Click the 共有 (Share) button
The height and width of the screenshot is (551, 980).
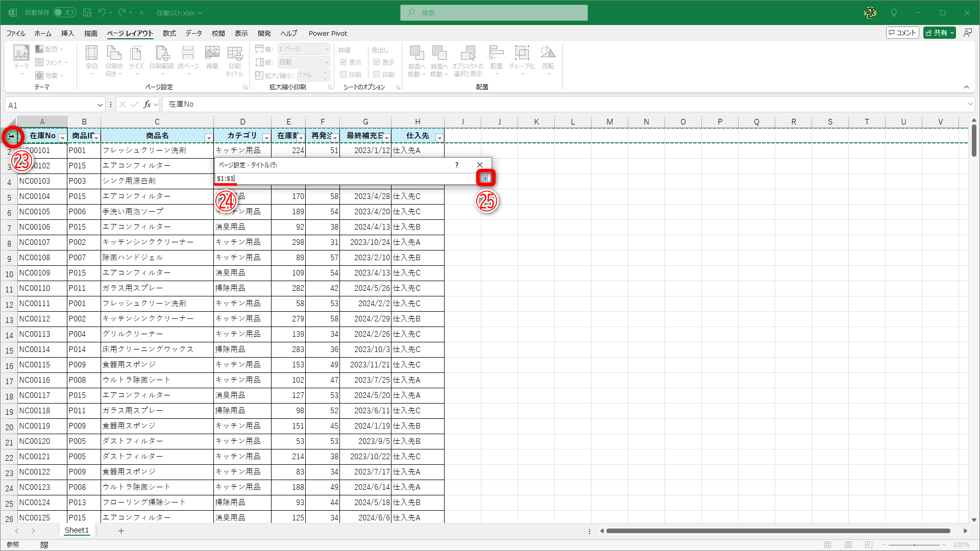click(939, 32)
